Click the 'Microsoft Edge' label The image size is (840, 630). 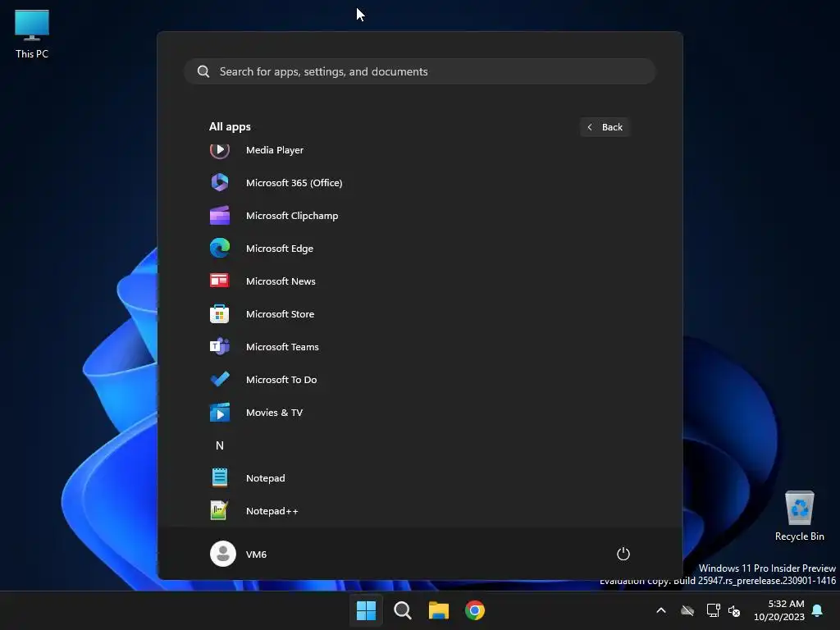click(x=280, y=248)
